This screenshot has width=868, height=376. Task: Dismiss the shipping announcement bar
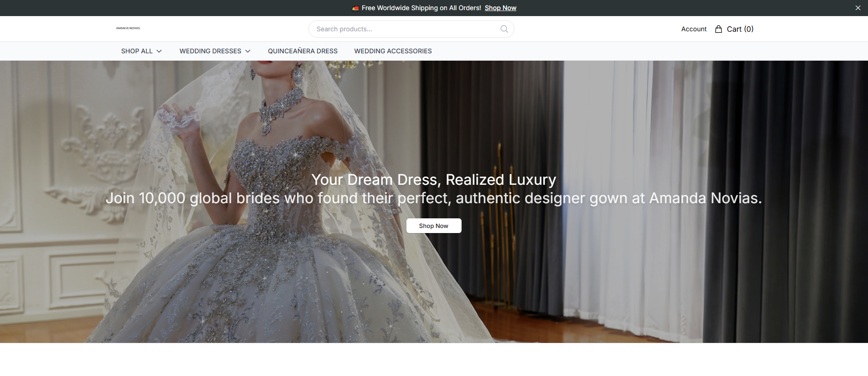coord(858,8)
